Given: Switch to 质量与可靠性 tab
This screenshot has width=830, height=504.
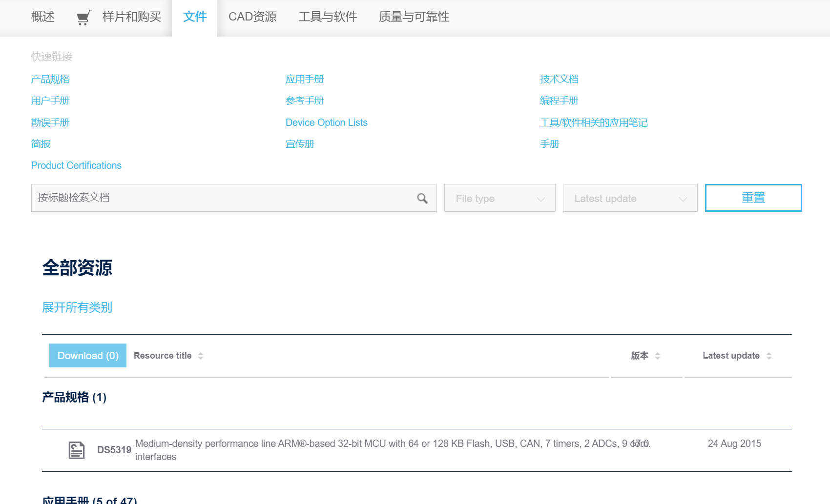Looking at the screenshot, I should pos(414,17).
